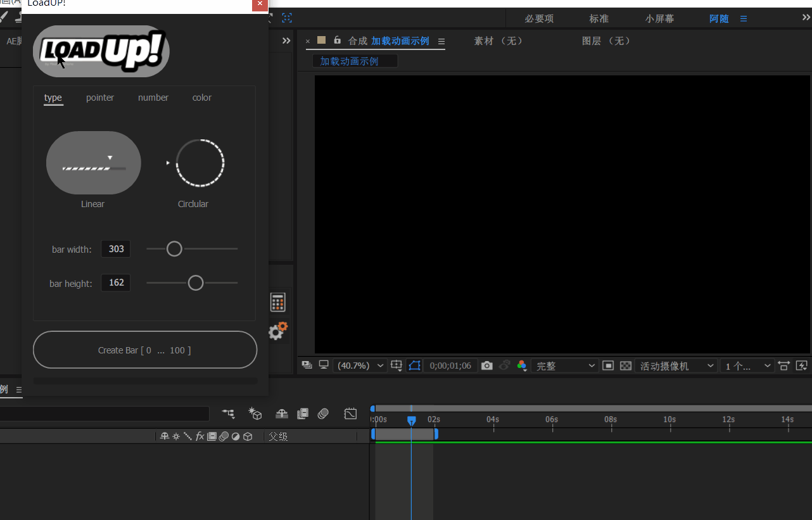
Task: Adjust the bar height slider handle
Action: [x=196, y=283]
